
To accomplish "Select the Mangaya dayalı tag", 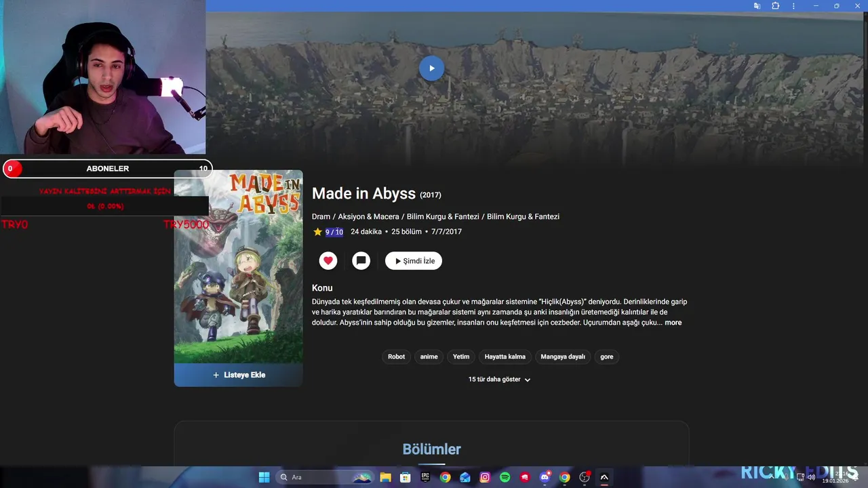I will tap(563, 357).
